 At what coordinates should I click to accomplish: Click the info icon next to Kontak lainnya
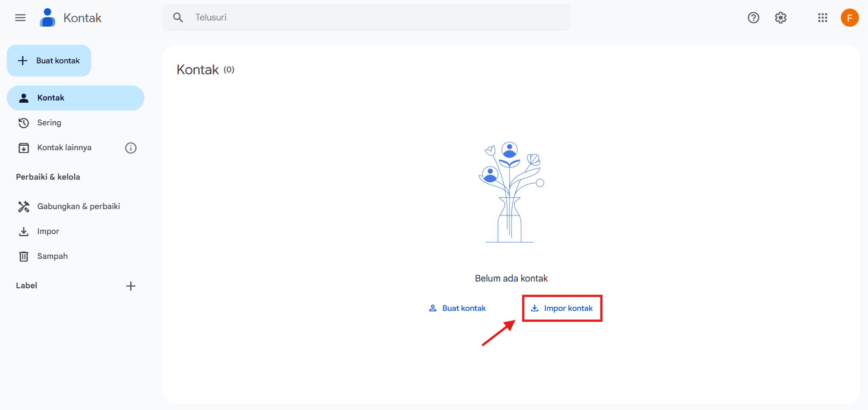coord(130,148)
